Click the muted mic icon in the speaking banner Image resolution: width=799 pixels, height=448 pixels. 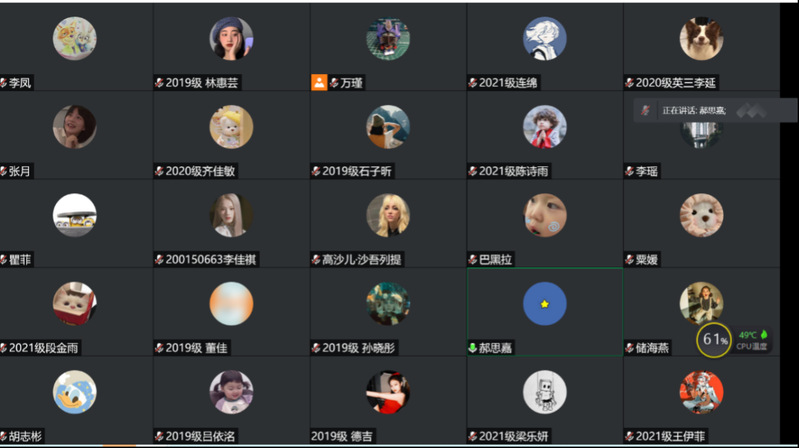pos(646,110)
